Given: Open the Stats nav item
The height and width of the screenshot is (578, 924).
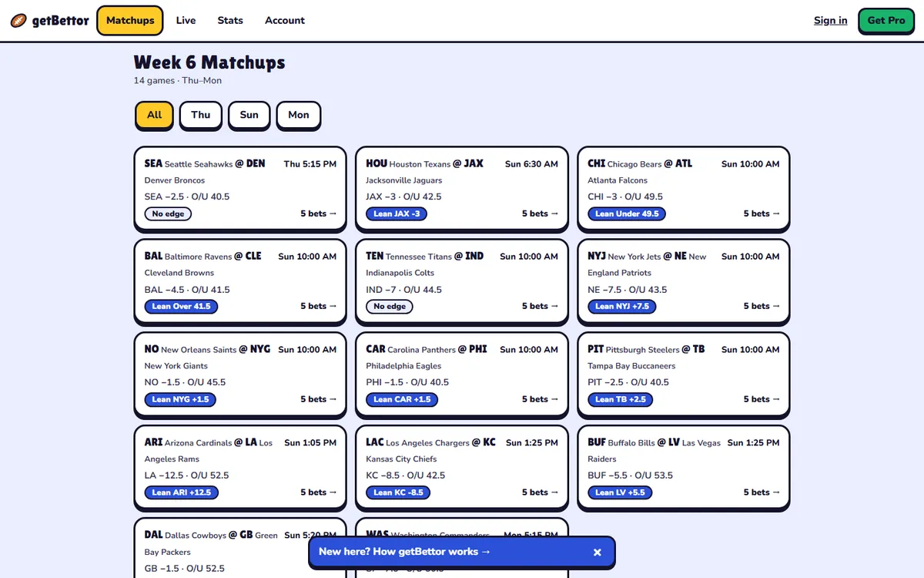Looking at the screenshot, I should tap(230, 21).
